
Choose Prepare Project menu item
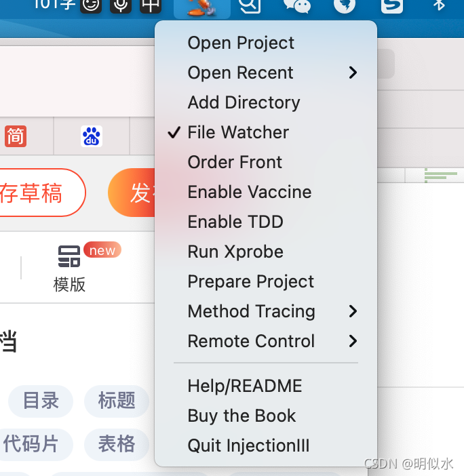[x=266, y=281]
